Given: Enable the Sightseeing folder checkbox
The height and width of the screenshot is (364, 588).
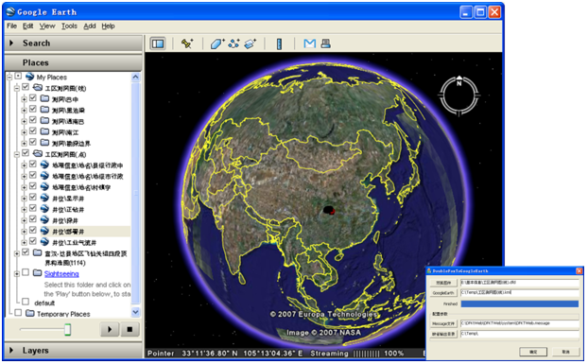Looking at the screenshot, I should (x=26, y=272).
